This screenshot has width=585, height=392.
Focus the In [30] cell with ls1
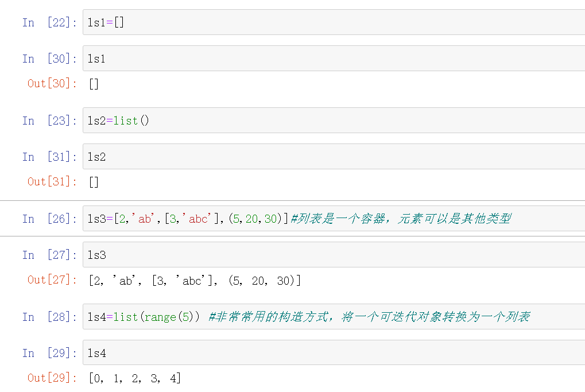coord(333,59)
